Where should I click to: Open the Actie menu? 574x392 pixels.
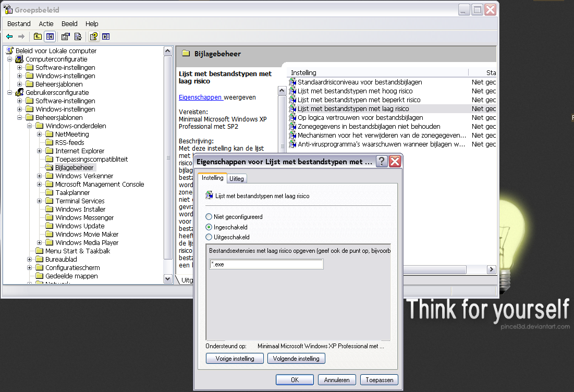point(46,24)
